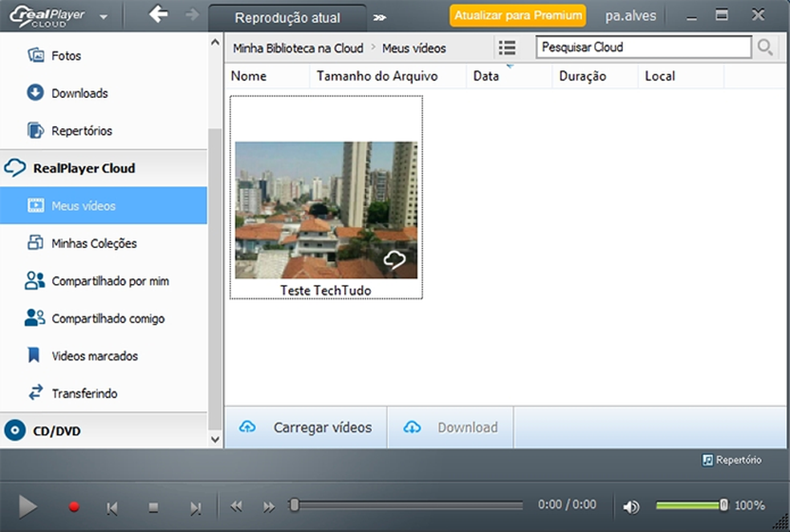Screen dimensions: 790x532
Task: Click the Carregar vídeos button
Action: 306,428
